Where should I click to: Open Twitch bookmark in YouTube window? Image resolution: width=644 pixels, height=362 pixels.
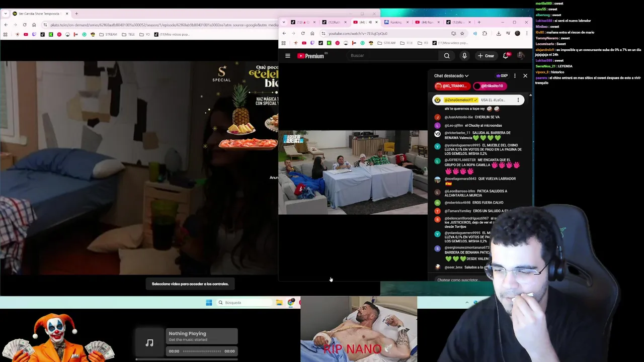pyautogui.click(x=312, y=43)
